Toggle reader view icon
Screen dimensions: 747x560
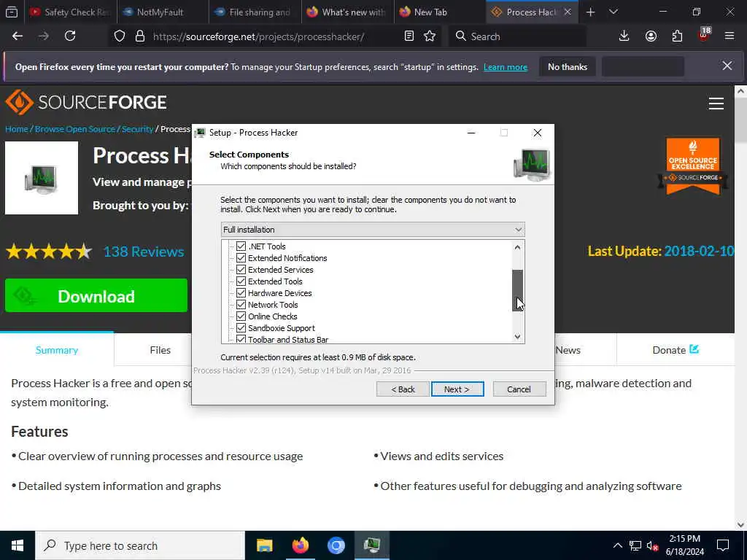(409, 36)
